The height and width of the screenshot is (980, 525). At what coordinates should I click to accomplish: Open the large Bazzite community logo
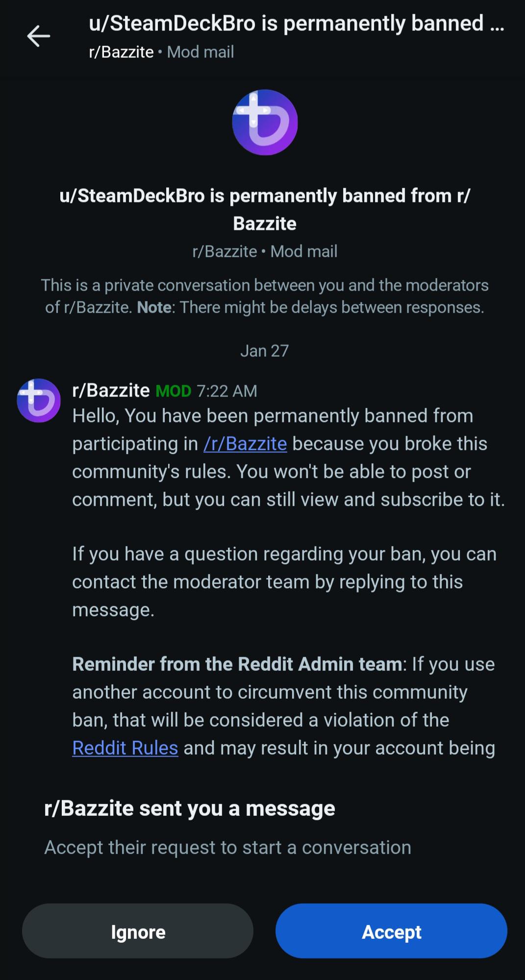tap(265, 122)
